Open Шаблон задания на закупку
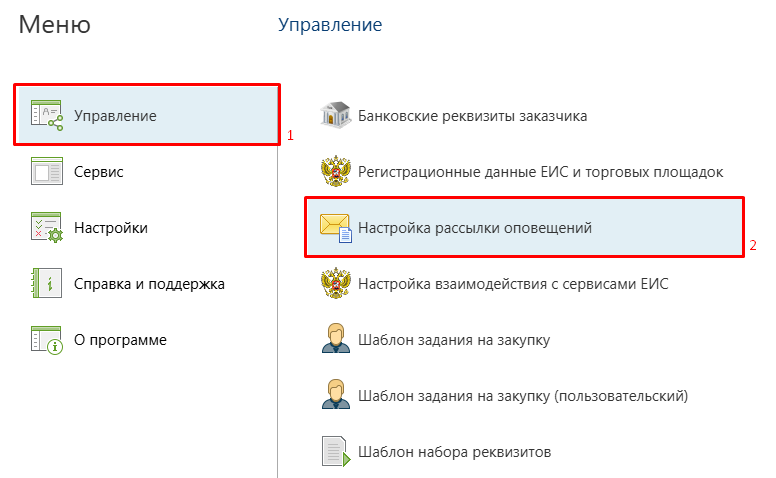The width and height of the screenshot is (776, 478). 454,340
